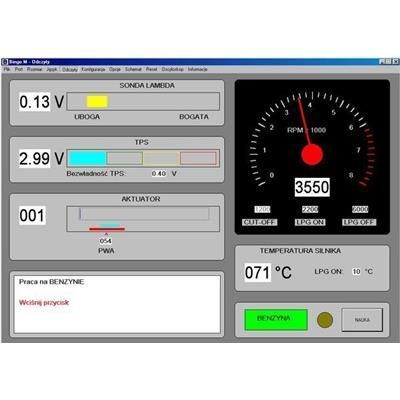Open the Opcje menu
This screenshot has width=400, height=400.
(x=115, y=69)
